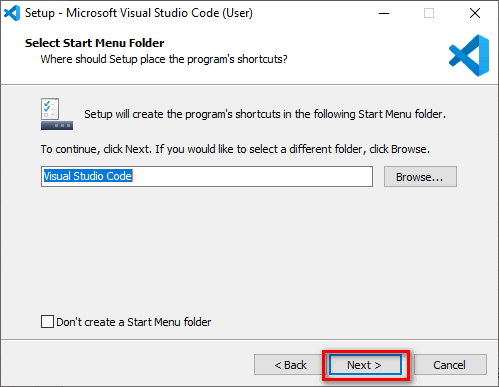
Task: Click the "Don't create a Start Menu folder" label
Action: (134, 322)
